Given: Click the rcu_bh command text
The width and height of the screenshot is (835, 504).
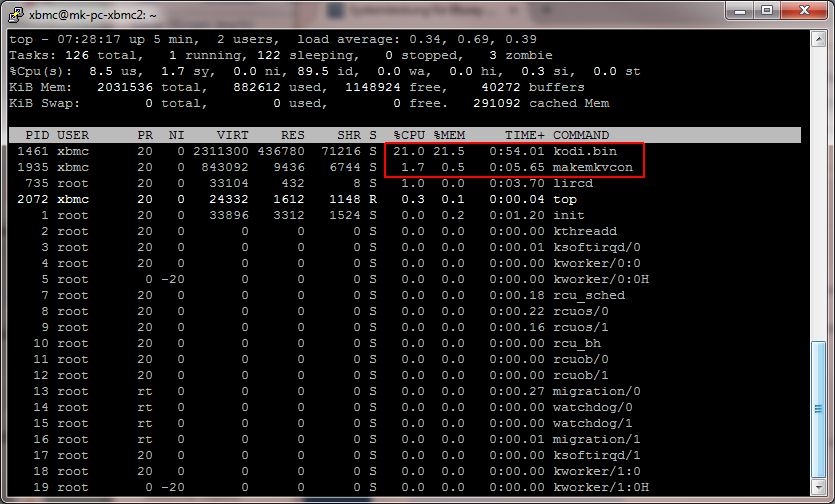Looking at the screenshot, I should coord(577,344).
